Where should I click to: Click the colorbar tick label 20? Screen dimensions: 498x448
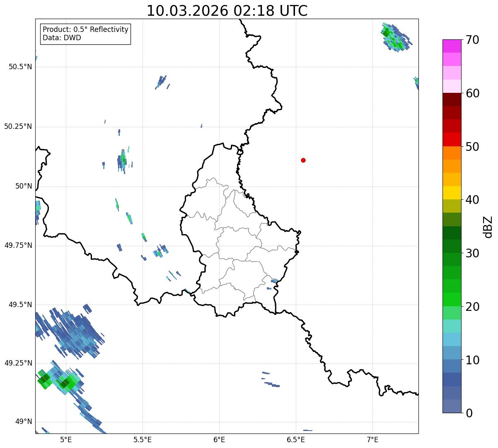472,307
